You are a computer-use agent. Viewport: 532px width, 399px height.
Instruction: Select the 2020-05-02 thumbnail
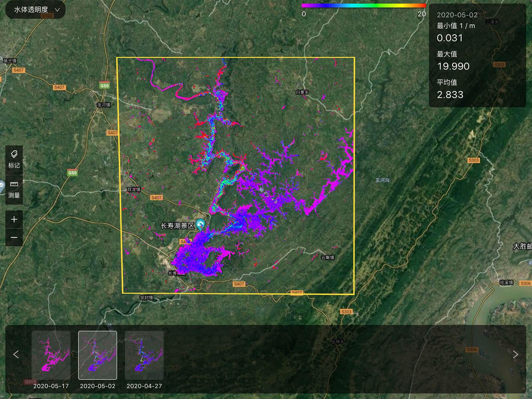pos(97,355)
